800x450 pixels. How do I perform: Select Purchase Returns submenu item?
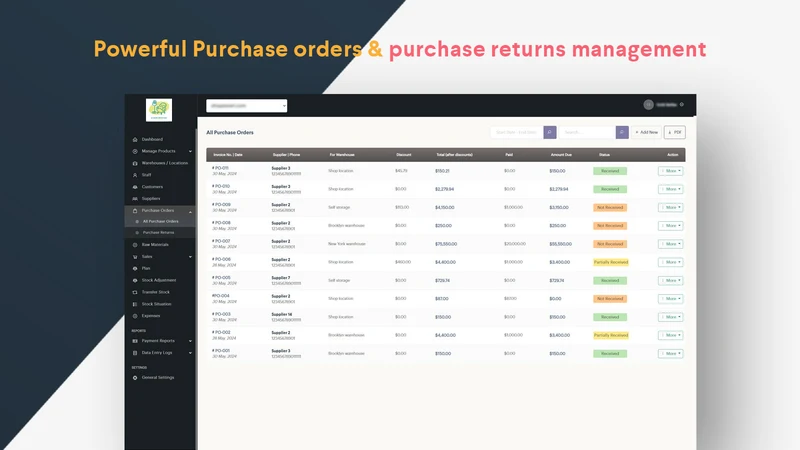[160, 233]
